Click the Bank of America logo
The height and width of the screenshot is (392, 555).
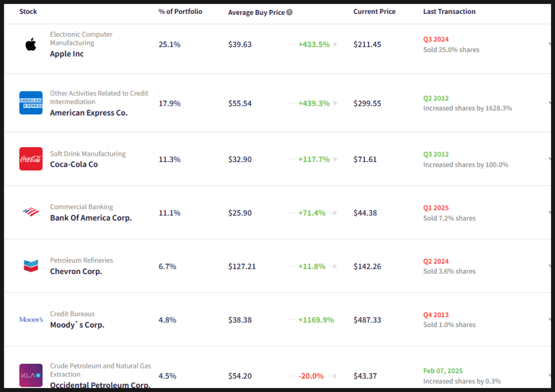point(31,212)
